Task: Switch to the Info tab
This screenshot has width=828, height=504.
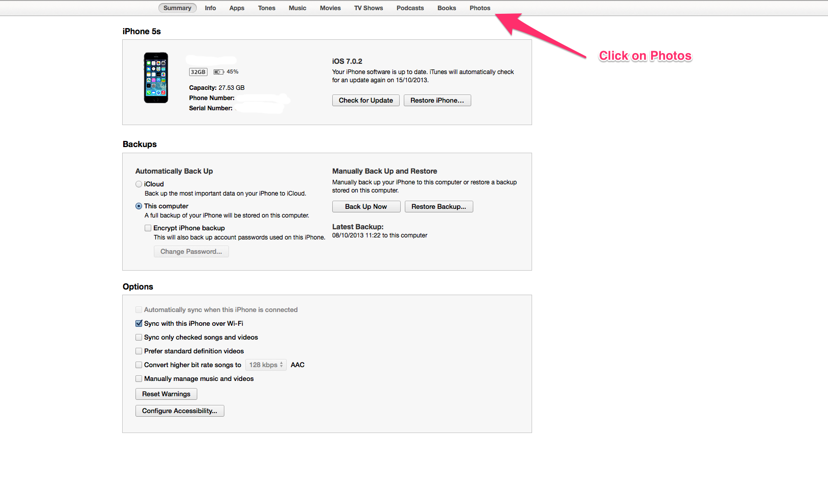Action: tap(211, 8)
